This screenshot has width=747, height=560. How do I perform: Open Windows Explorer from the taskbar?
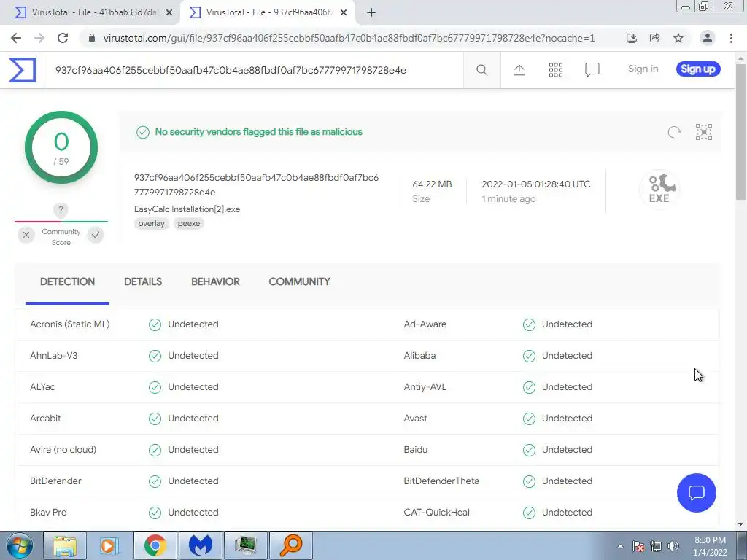(x=65, y=545)
